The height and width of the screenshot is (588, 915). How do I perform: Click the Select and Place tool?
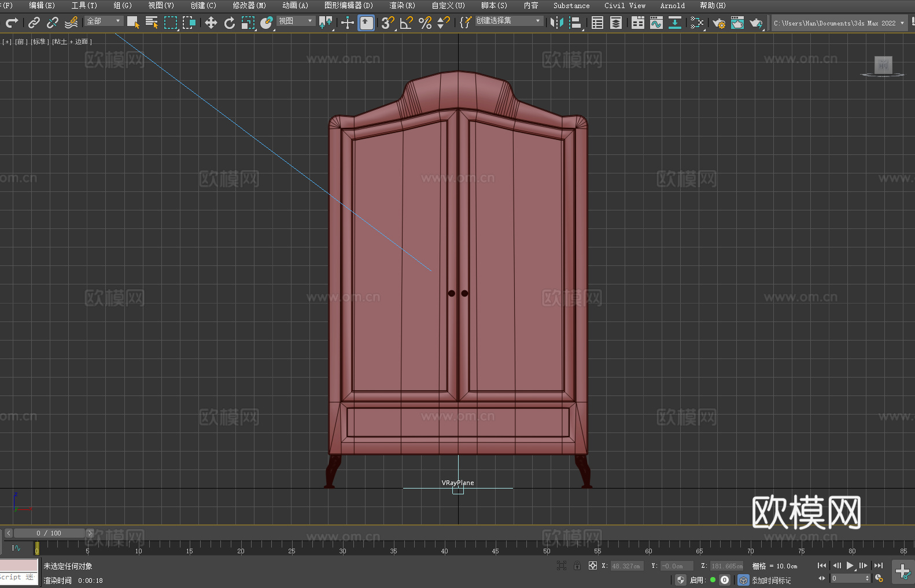(267, 23)
